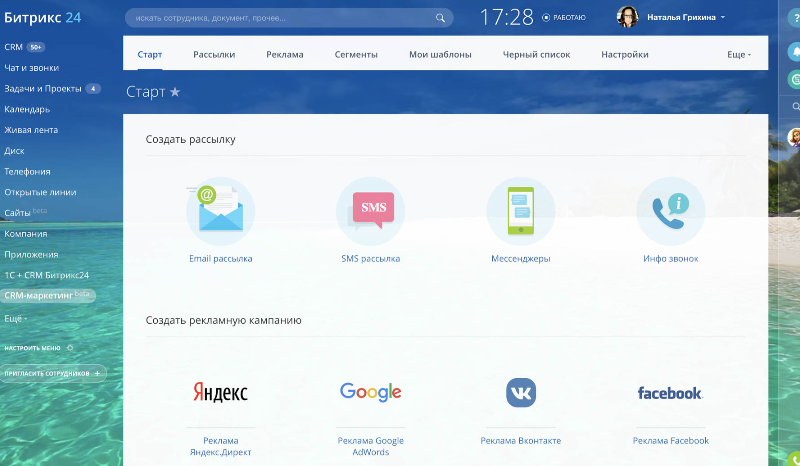
Task: Open Email рассылка envelope icon
Action: click(x=220, y=211)
